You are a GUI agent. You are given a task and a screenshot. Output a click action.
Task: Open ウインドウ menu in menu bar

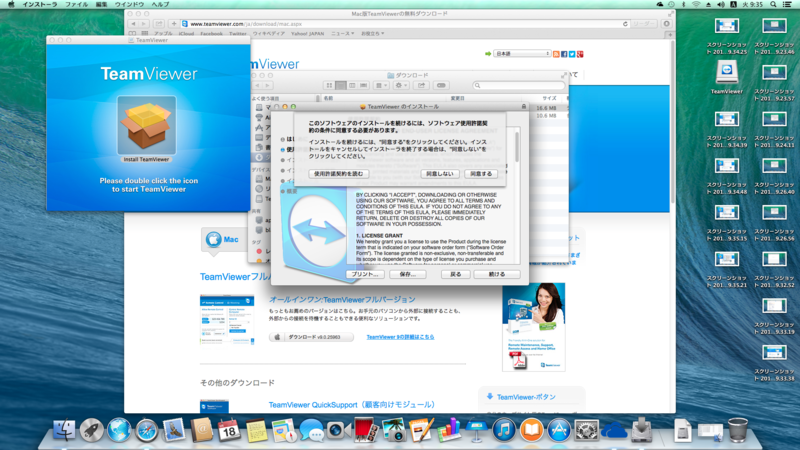(x=129, y=4)
